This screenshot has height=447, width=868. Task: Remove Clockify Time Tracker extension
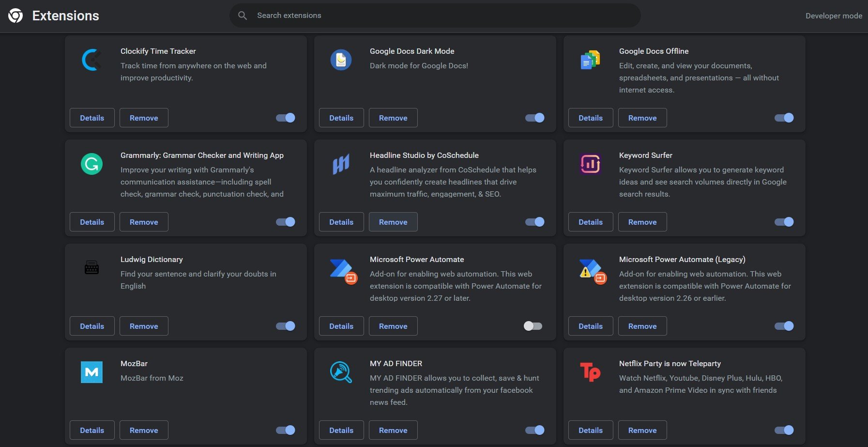pyautogui.click(x=144, y=118)
